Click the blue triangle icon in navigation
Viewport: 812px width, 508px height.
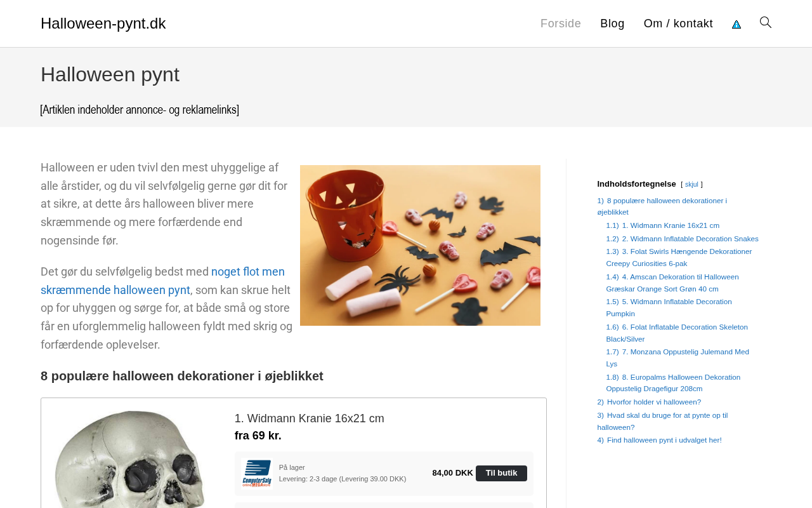tap(737, 24)
